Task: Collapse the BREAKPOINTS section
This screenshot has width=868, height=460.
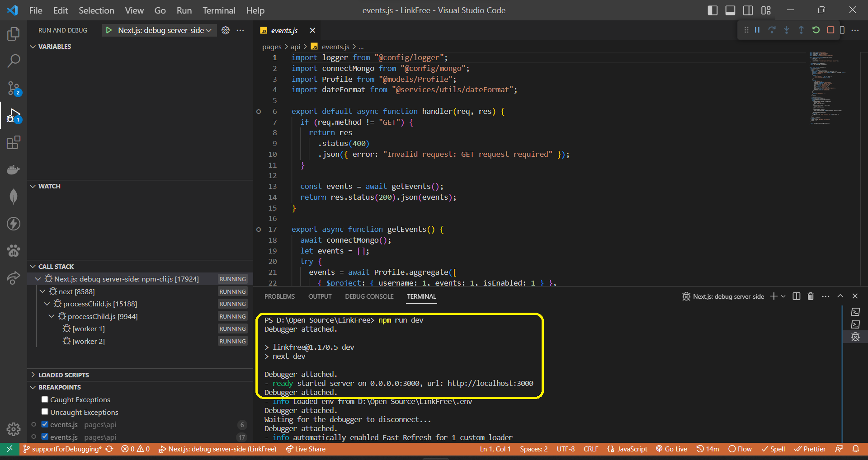Action: (x=33, y=387)
